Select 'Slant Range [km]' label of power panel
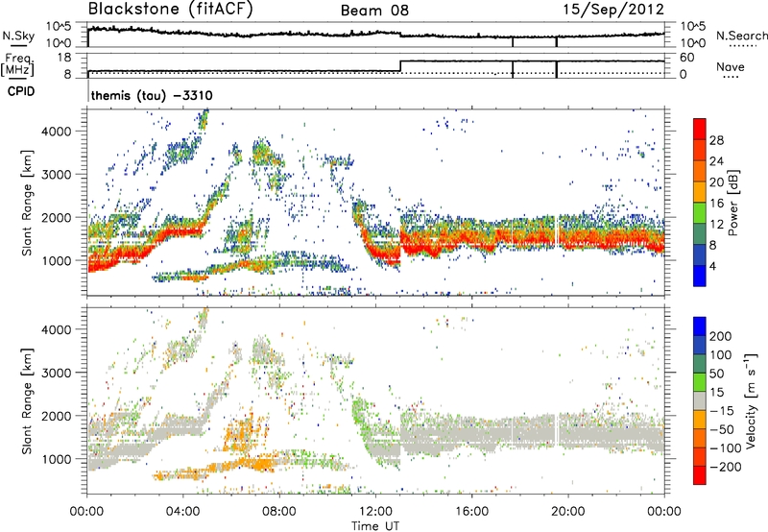 27,203
